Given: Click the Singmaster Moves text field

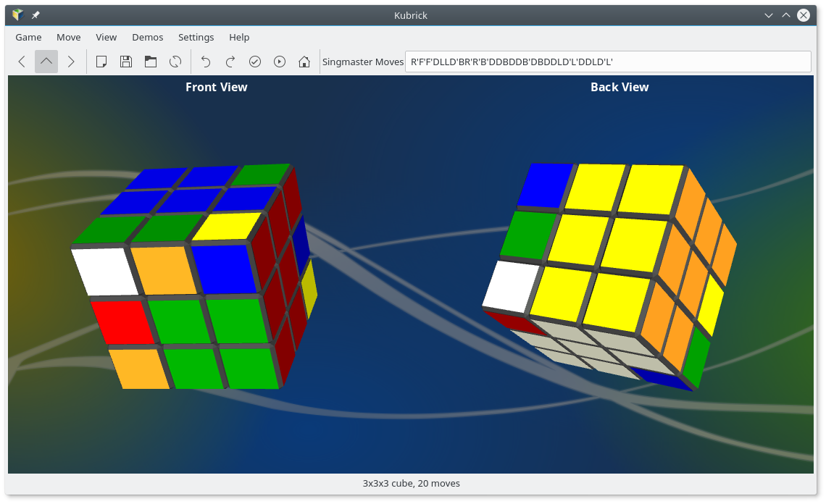Looking at the screenshot, I should 607,62.
